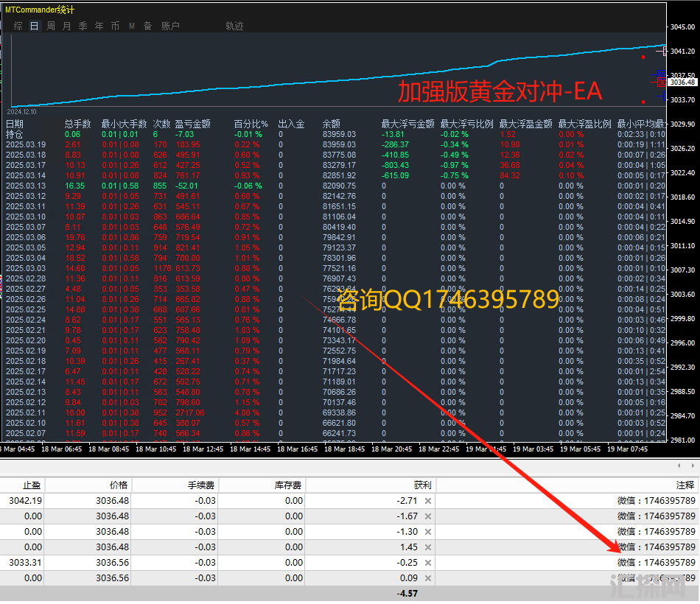The image size is (700, 604).
Task: Click the close X beside -0.25 profit
Action: tap(428, 563)
